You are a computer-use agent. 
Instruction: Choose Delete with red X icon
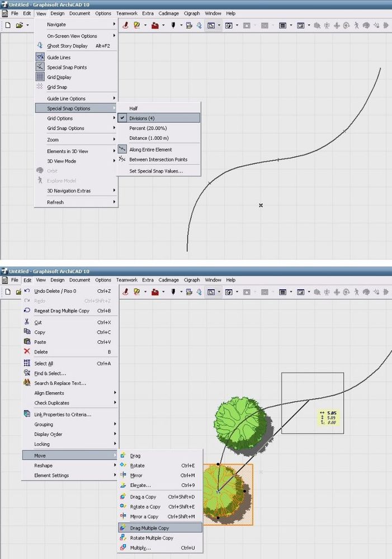[x=70, y=352]
